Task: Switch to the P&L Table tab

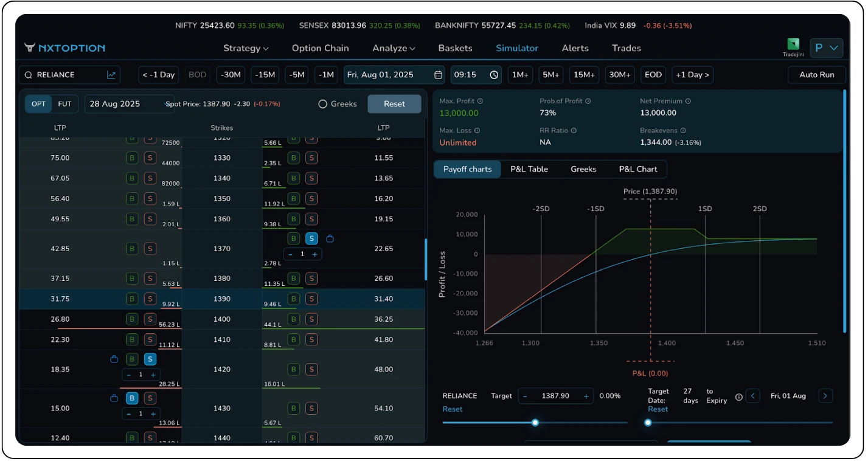Action: tap(529, 169)
